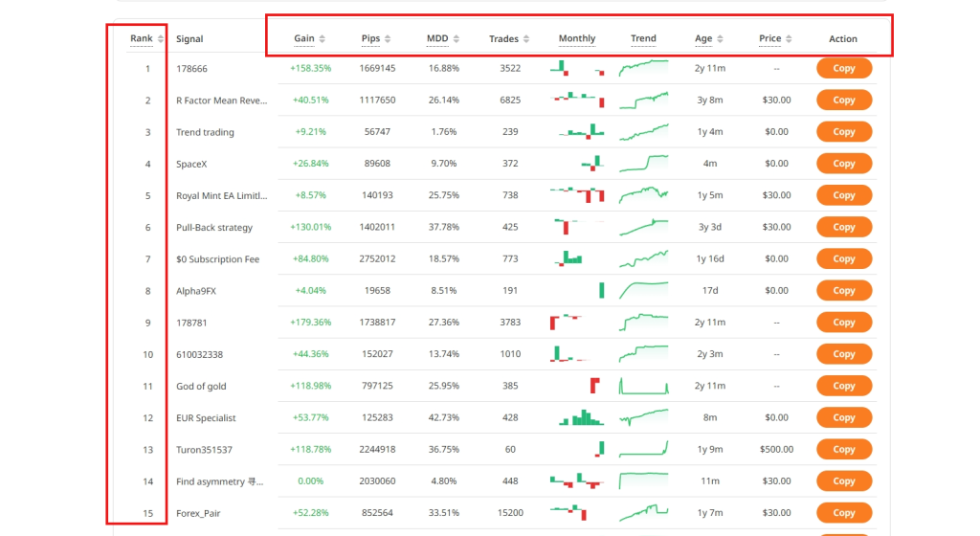Copy the Forex_Pair signal
The height and width of the screenshot is (536, 980).
[843, 513]
